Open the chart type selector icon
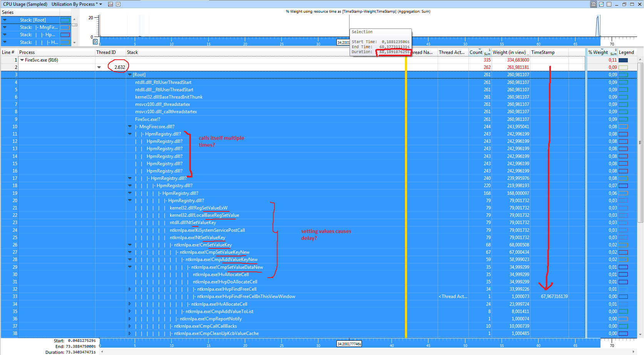This screenshot has height=355, width=644. (110, 4)
